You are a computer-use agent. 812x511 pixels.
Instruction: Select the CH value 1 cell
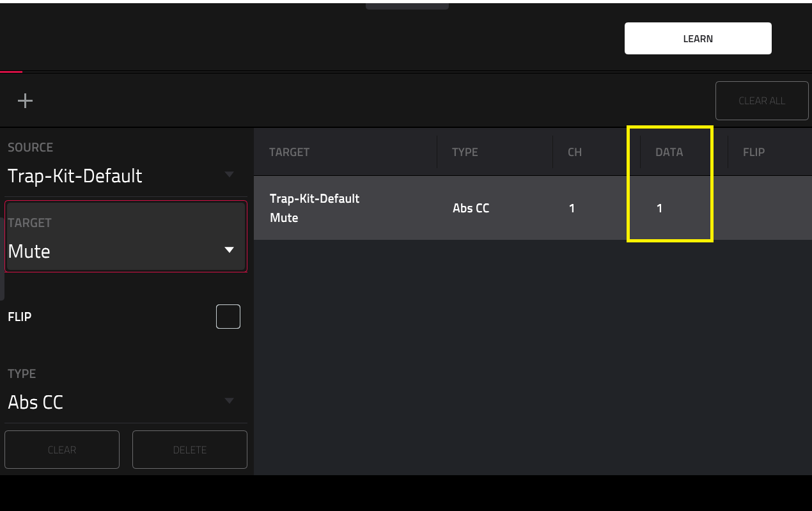[x=572, y=208]
